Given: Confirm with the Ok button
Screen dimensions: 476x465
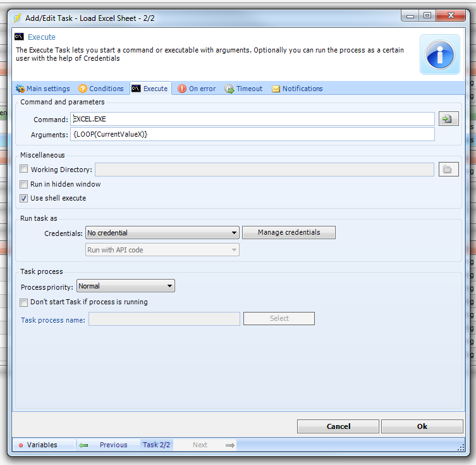Looking at the screenshot, I should click(422, 427).
